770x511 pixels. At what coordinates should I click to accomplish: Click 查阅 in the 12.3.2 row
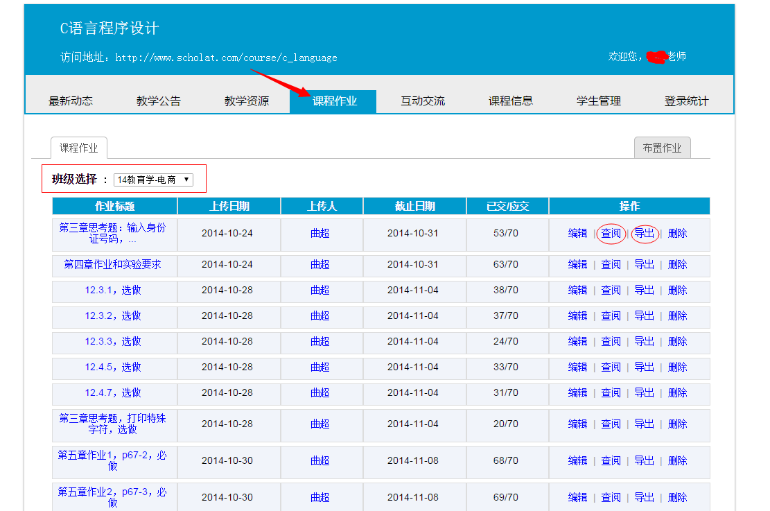(x=611, y=316)
